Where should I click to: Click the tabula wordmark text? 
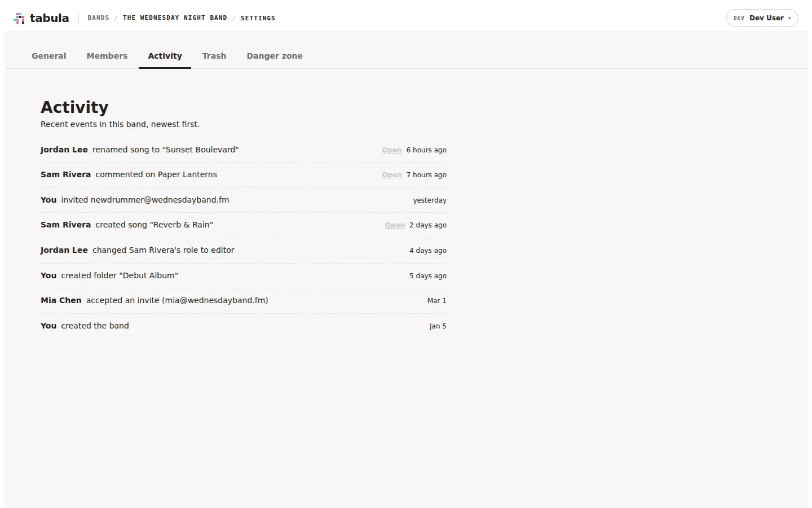coord(49,18)
